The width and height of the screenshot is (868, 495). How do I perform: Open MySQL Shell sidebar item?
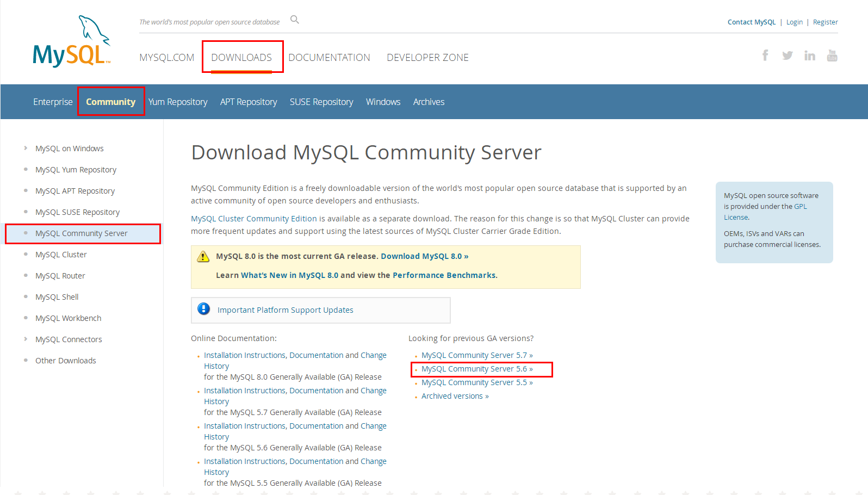(x=57, y=297)
